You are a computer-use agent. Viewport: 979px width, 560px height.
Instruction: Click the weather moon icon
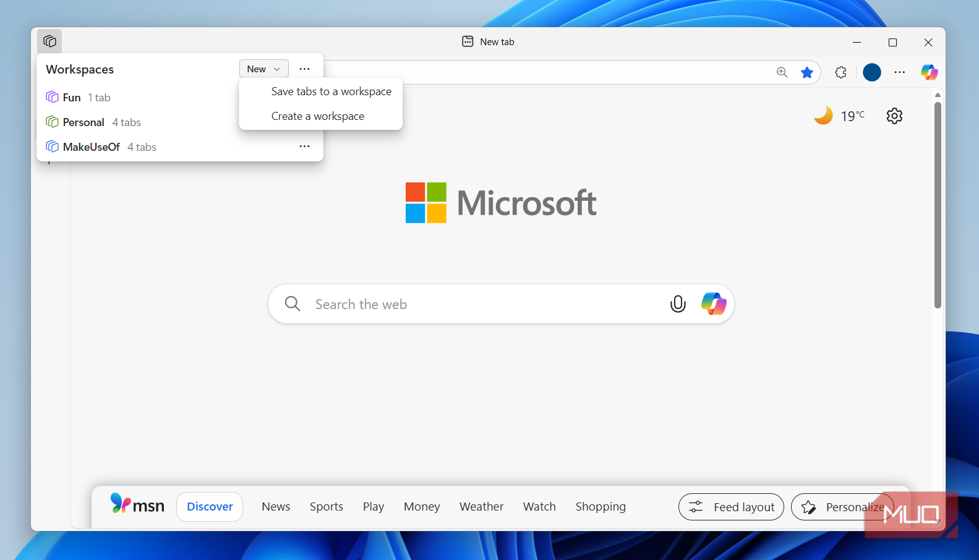click(x=823, y=116)
